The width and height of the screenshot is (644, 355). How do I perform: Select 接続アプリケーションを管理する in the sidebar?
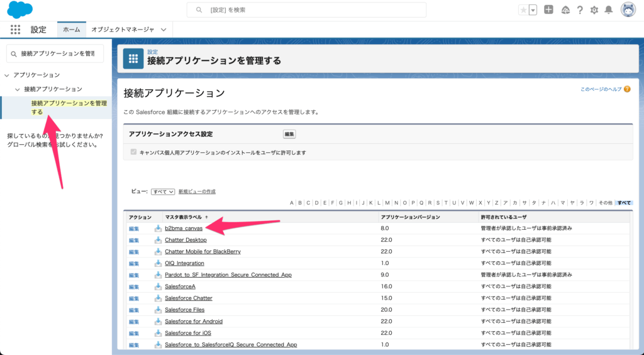69,107
